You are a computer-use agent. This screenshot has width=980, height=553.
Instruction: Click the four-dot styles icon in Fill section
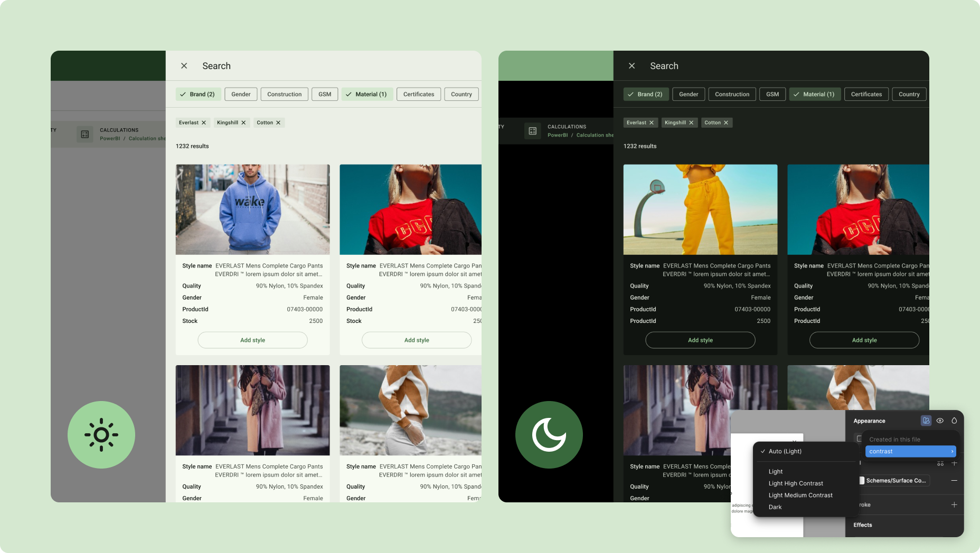[x=940, y=463]
